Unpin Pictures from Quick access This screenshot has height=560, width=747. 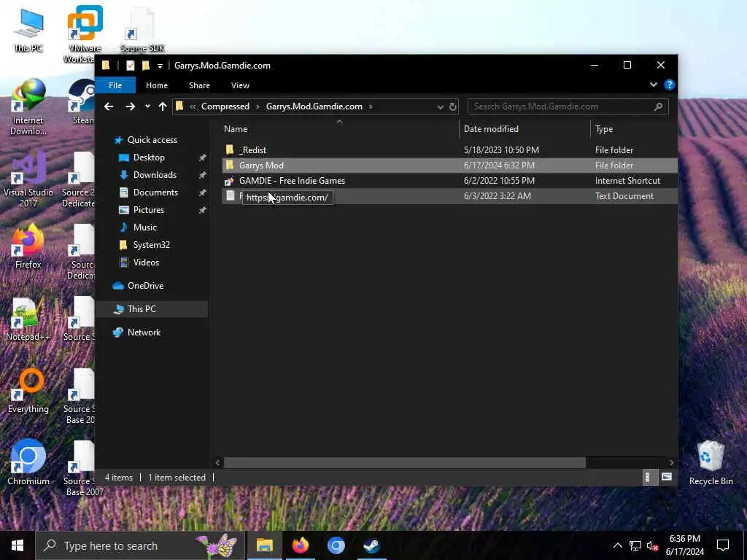[203, 210]
